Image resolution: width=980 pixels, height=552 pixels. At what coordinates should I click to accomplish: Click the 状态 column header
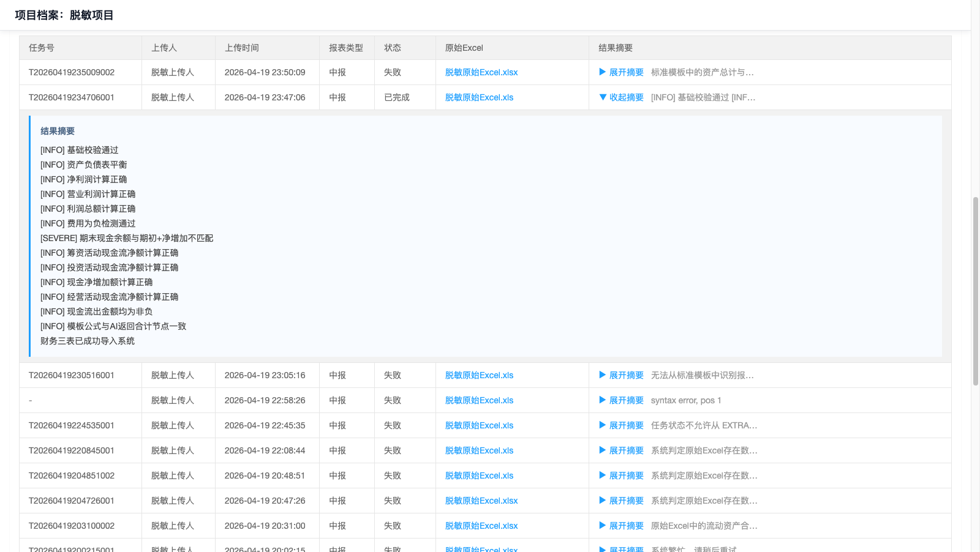pyautogui.click(x=392, y=48)
